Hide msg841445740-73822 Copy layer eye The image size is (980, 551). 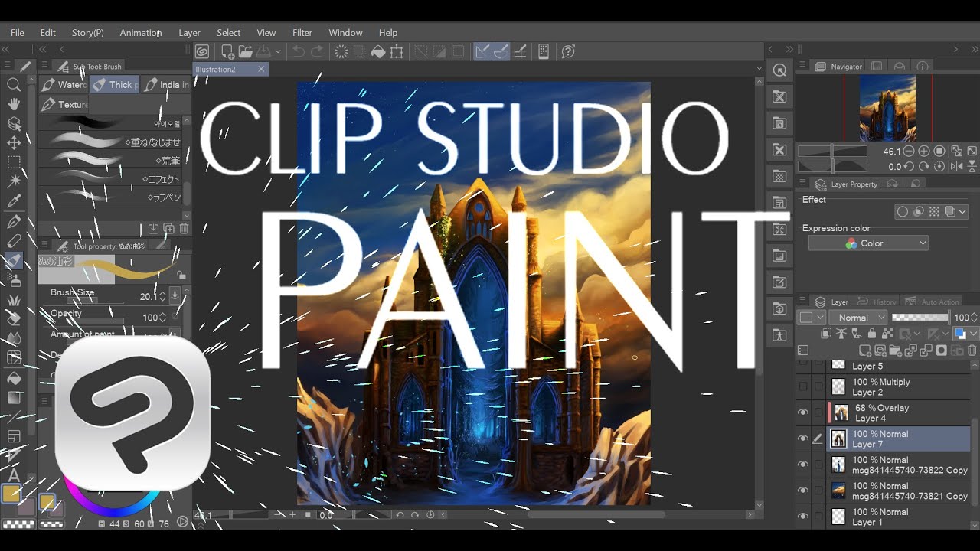[x=802, y=465]
